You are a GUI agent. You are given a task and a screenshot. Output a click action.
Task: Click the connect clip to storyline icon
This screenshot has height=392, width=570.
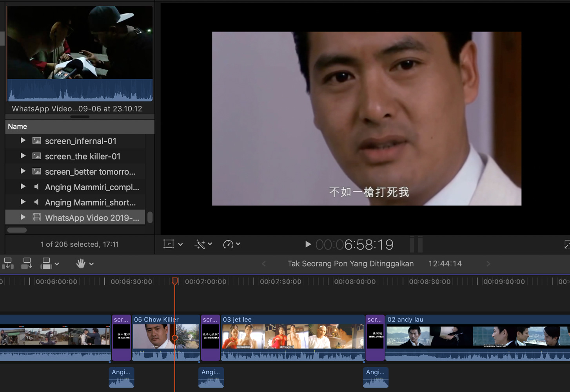8,263
